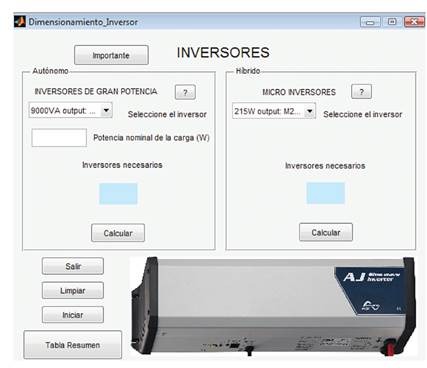Image resolution: width=427 pixels, height=368 pixels.
Task: Expand the 215W output micro inverter dropdown
Action: (x=310, y=111)
